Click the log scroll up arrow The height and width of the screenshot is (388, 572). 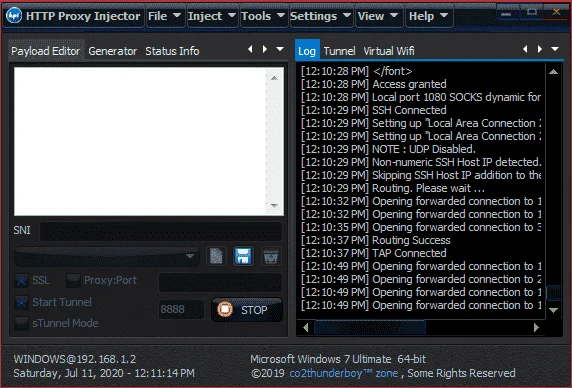553,72
